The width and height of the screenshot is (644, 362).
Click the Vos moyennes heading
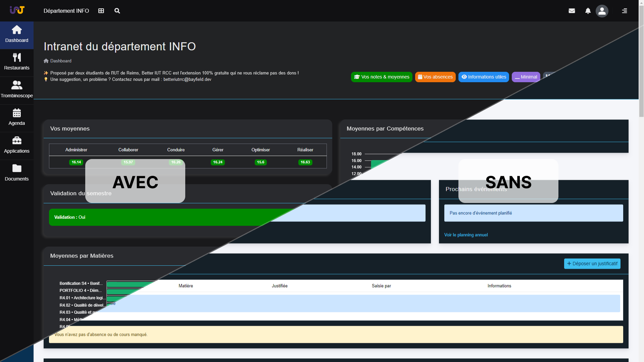click(x=70, y=128)
